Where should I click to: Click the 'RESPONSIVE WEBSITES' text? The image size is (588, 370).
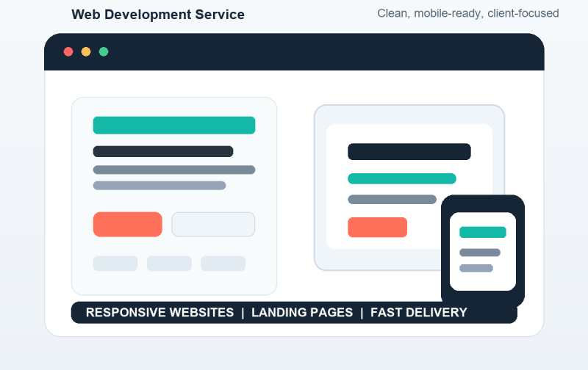pos(159,312)
